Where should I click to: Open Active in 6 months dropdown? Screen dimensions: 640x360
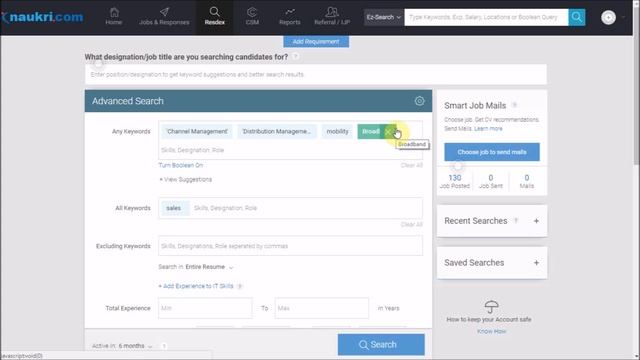click(x=135, y=346)
